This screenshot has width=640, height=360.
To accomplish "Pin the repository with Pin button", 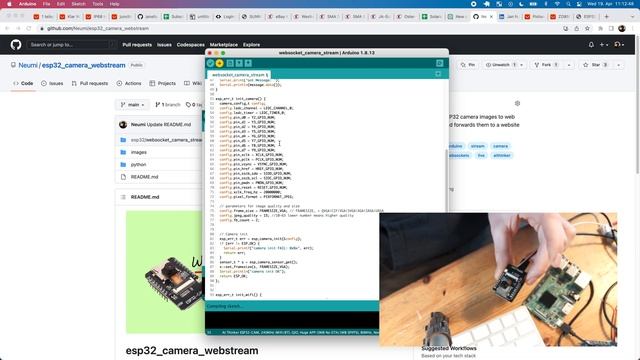I will (x=468, y=65).
